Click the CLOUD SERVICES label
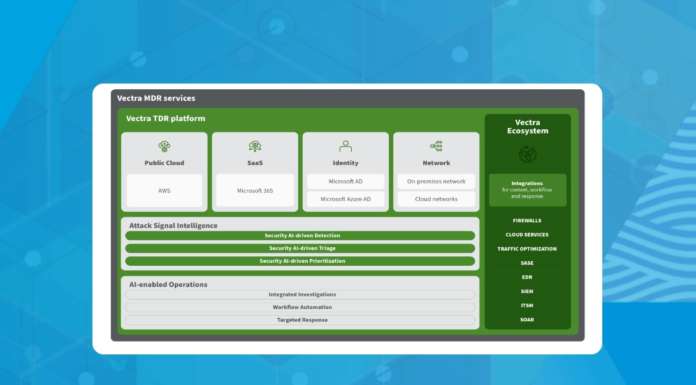Image resolution: width=696 pixels, height=385 pixels. 527,235
